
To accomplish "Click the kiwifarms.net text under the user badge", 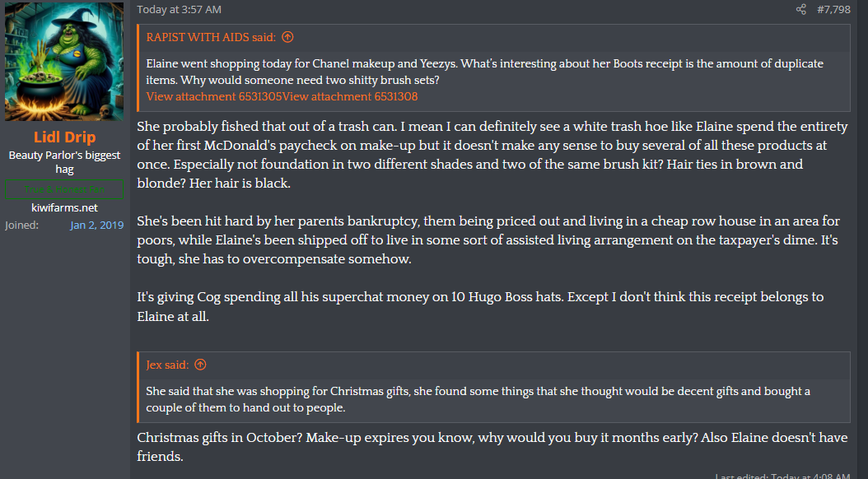I will click(64, 207).
